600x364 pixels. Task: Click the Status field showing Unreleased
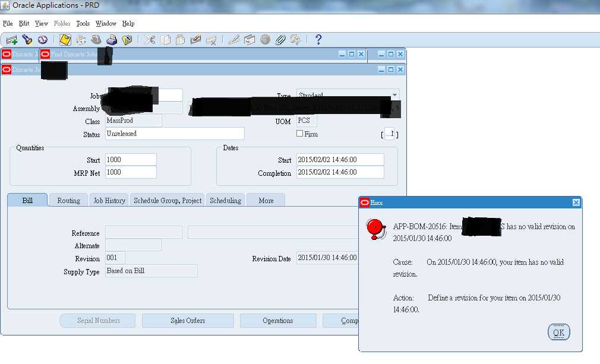coord(175,134)
